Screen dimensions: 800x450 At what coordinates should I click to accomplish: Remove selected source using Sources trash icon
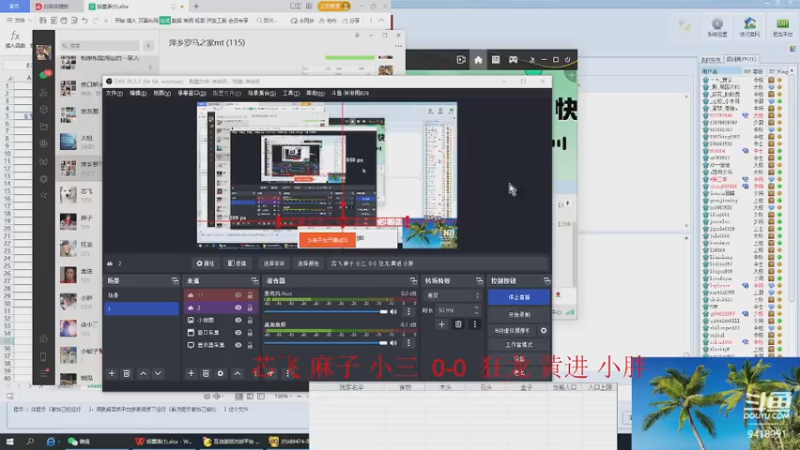coord(206,373)
